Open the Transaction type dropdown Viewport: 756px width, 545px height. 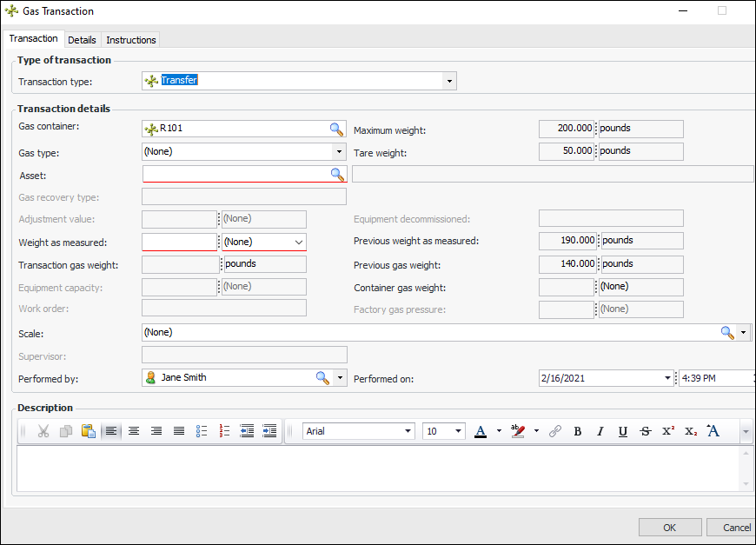coord(448,81)
